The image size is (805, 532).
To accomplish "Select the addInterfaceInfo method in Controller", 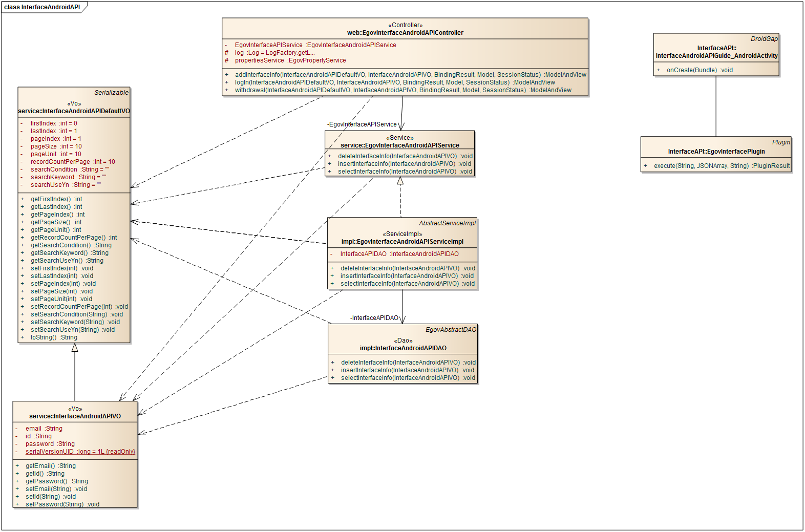I will click(x=410, y=75).
